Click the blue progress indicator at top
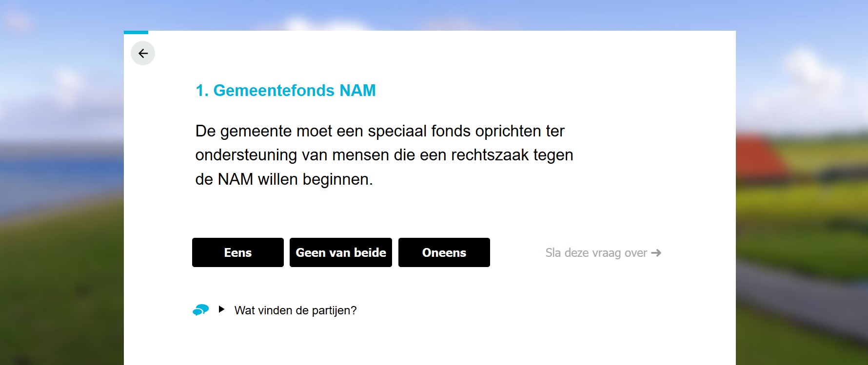Image resolution: width=868 pixels, height=365 pixels. 137,32
